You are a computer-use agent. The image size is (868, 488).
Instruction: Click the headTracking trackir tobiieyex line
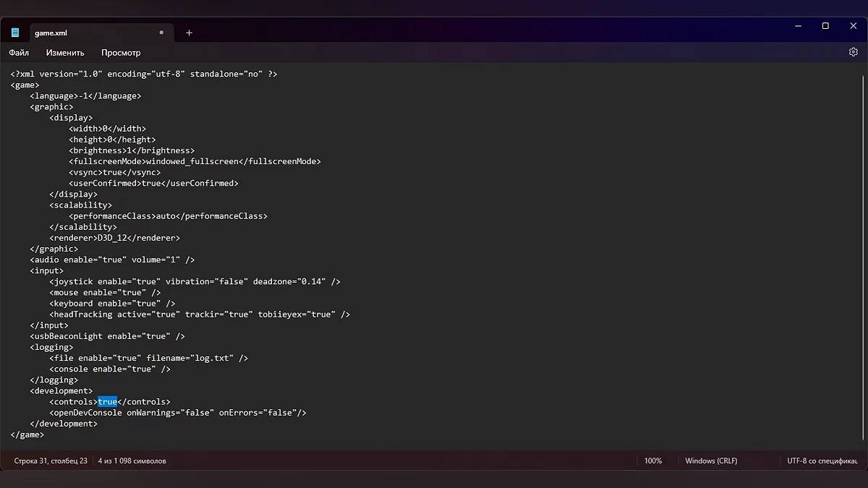200,314
